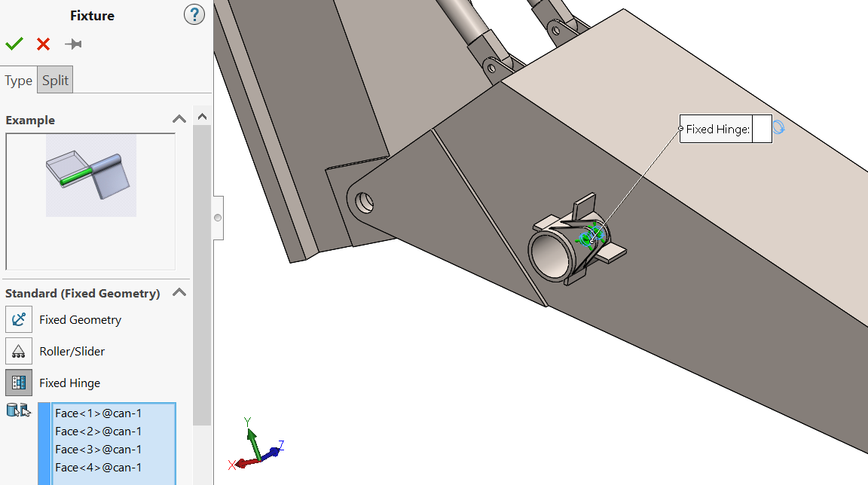The image size is (868, 485).
Task: Click the panel scrollbar up arrow
Action: pos(202,117)
